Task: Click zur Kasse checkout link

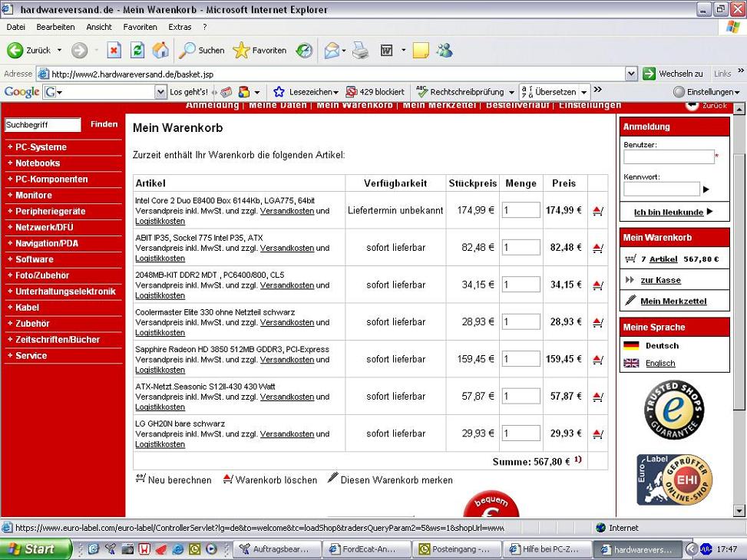Action: coord(660,280)
